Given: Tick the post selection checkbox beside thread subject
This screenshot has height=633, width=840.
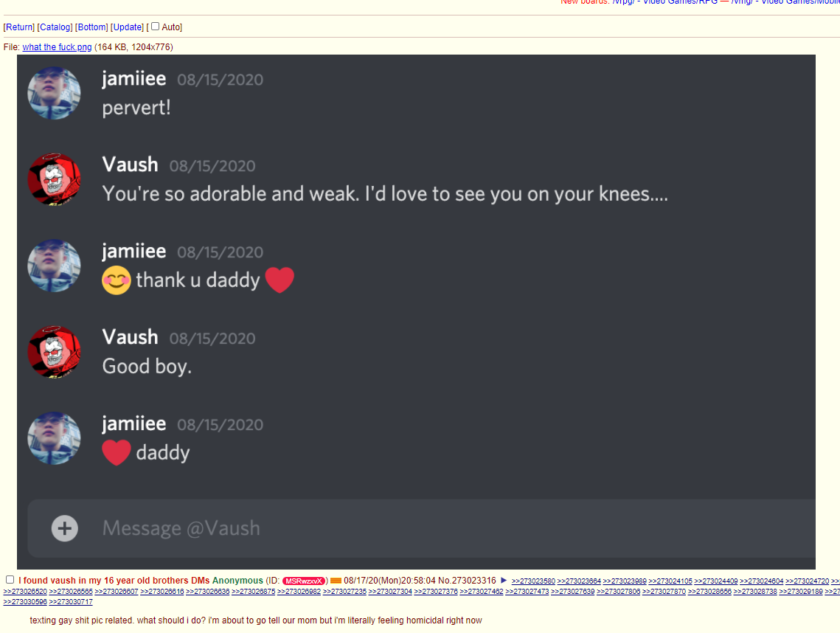Looking at the screenshot, I should point(10,579).
